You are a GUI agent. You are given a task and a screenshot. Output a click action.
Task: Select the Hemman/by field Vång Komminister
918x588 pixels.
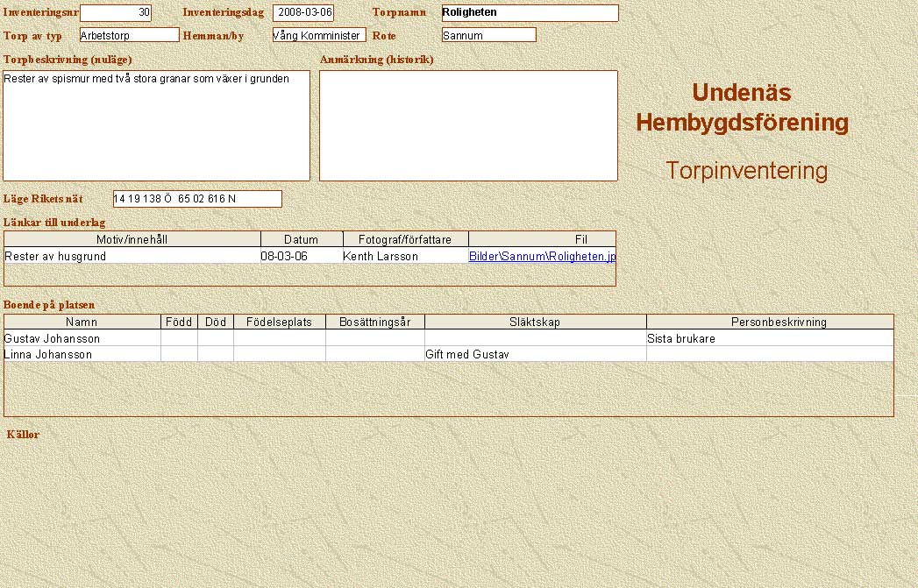click(318, 35)
